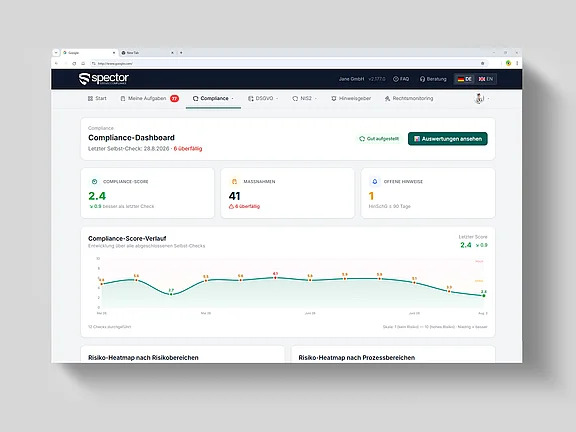Expand the NIS2 menu
The width and height of the screenshot is (576, 432).
305,98
